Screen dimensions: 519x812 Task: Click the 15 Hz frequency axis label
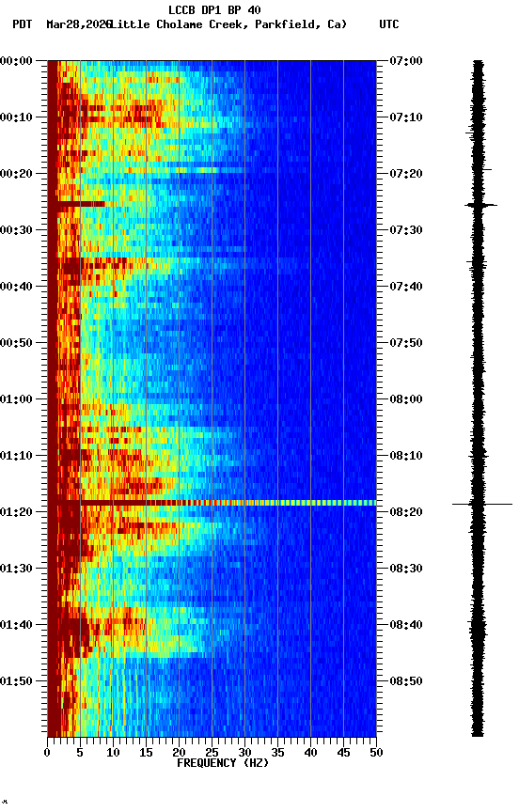[146, 753]
